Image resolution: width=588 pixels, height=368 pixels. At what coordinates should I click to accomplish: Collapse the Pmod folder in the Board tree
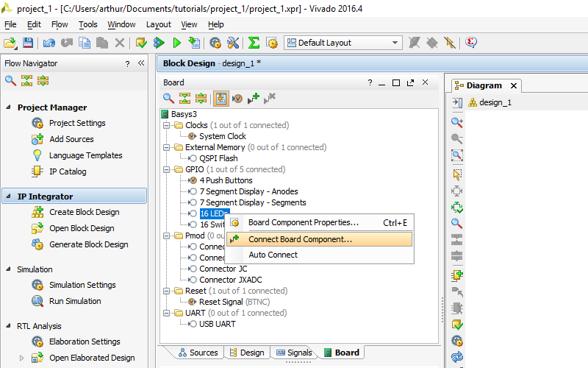tap(167, 236)
